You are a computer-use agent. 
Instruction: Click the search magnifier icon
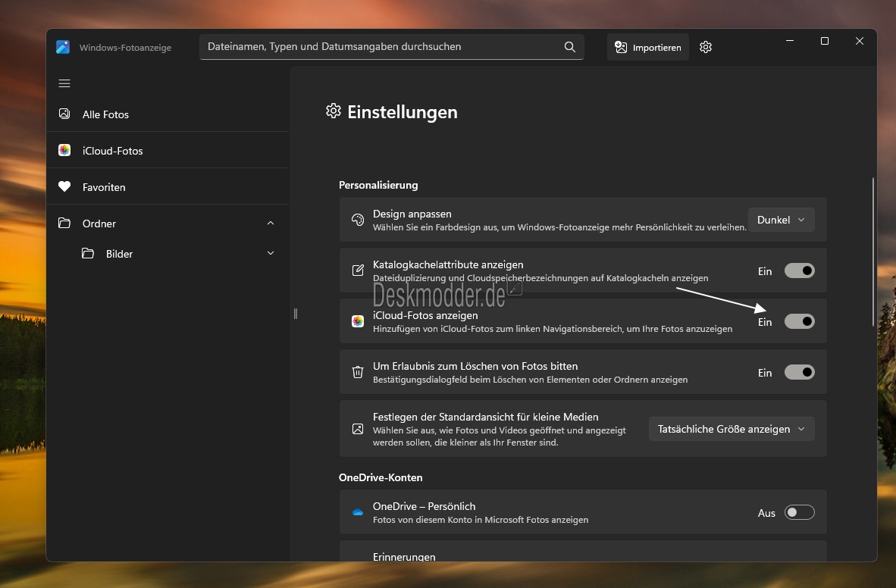tap(570, 47)
